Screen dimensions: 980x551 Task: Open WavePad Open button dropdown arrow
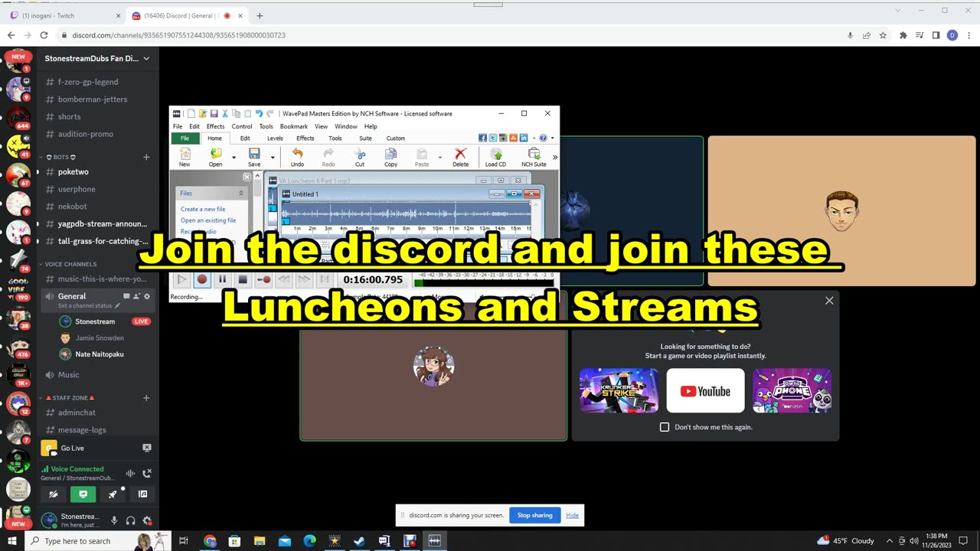234,157
